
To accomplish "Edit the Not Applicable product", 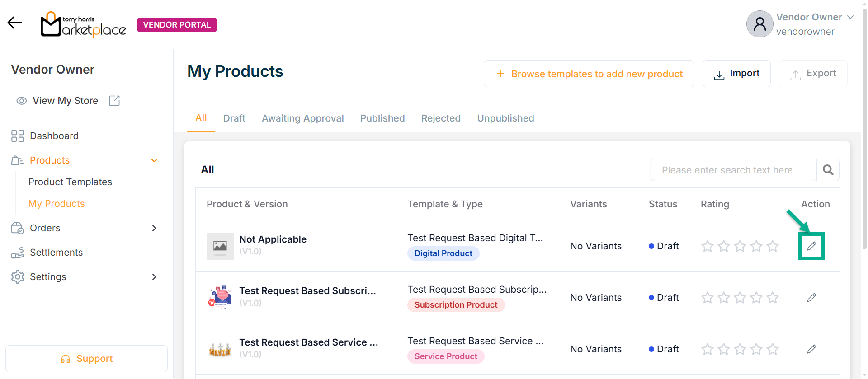I will pos(811,246).
